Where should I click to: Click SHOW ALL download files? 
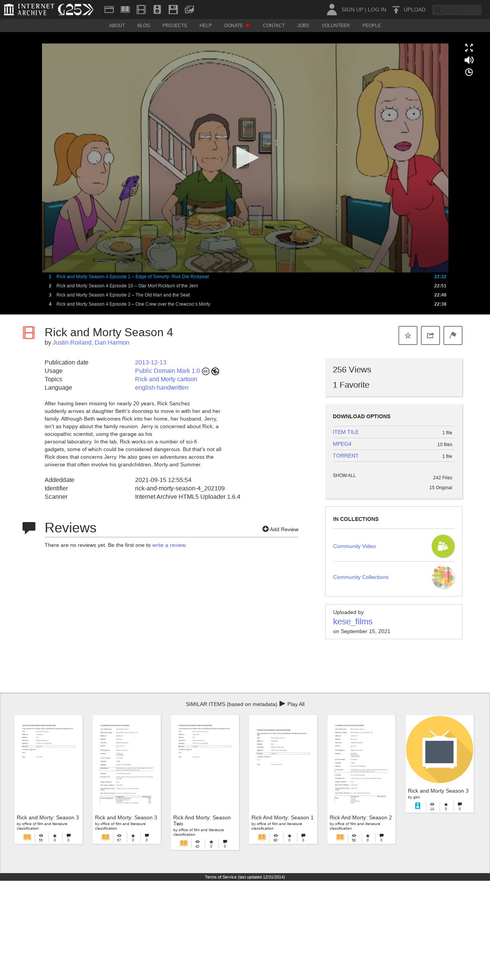pos(344,475)
